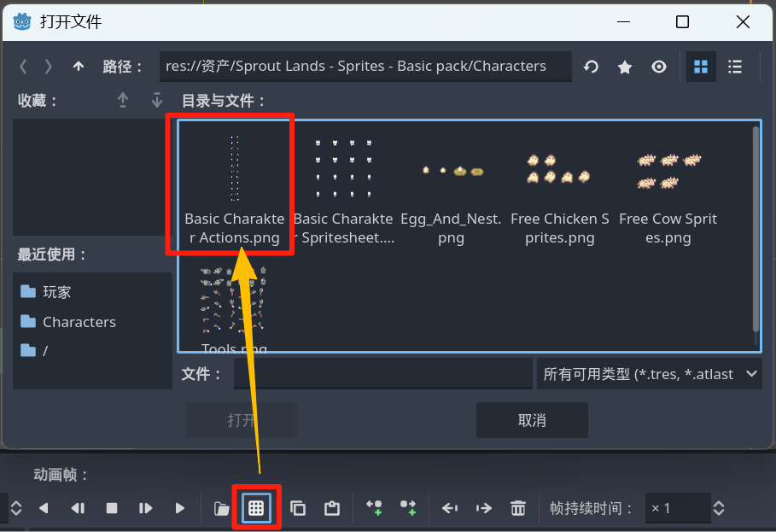
Task: Click the path input field
Action: coord(365,67)
